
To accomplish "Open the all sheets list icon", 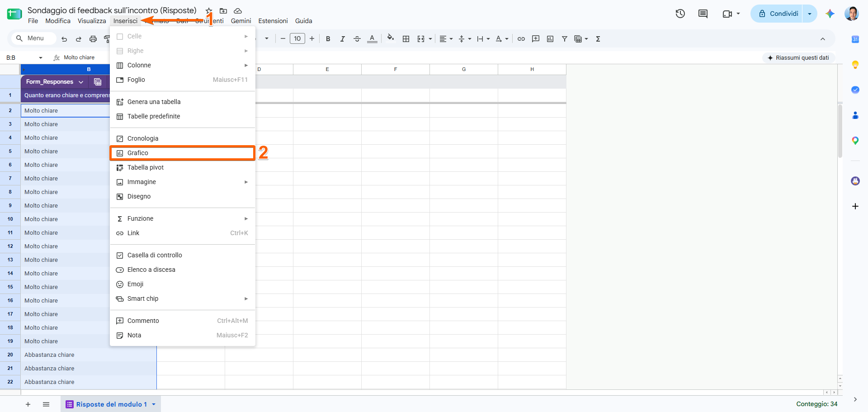I will tap(46, 404).
